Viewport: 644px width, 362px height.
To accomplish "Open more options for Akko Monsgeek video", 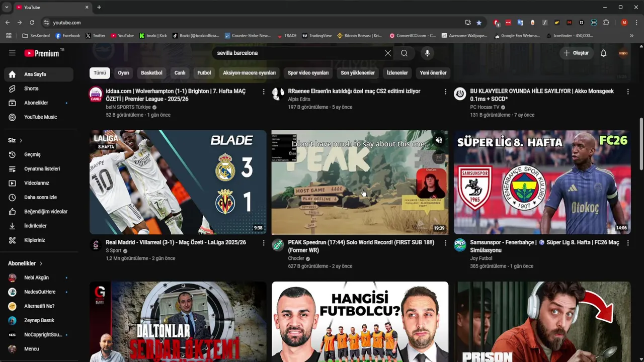I will pos(627,92).
